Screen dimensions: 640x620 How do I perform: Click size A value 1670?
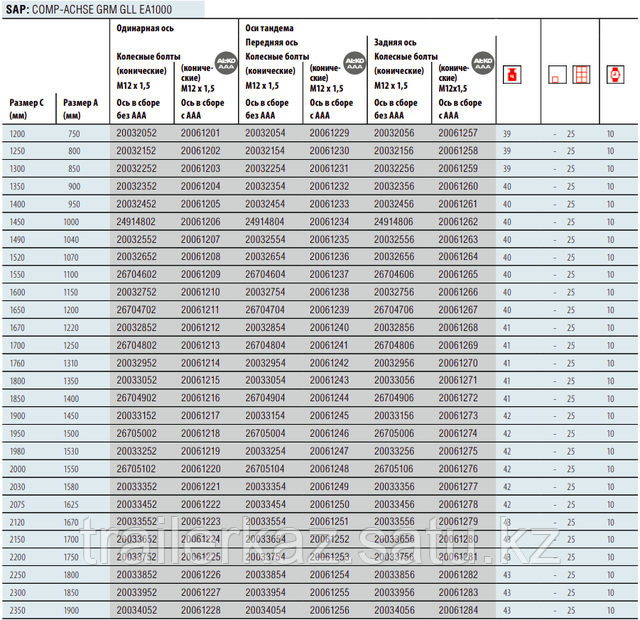click(x=71, y=522)
